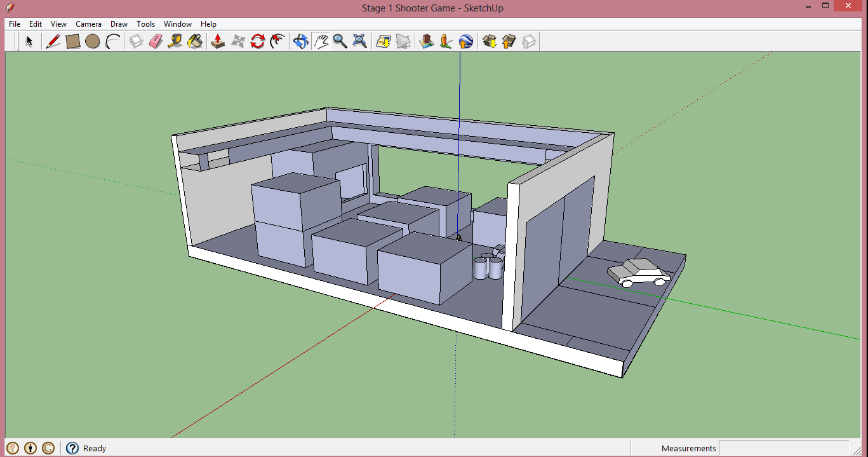Select the Tape Measure tool
Viewport: 868px width, 457px height.
click(x=175, y=41)
